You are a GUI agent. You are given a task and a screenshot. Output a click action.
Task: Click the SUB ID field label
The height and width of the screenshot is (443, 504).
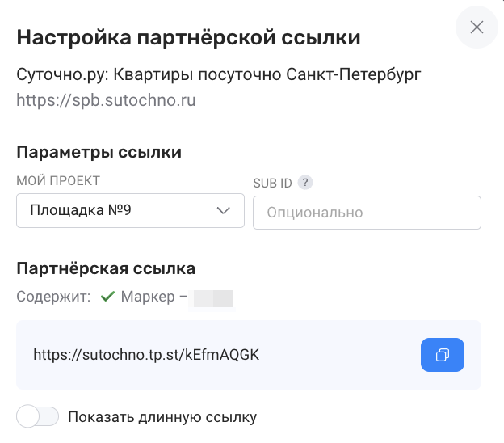coord(272,183)
